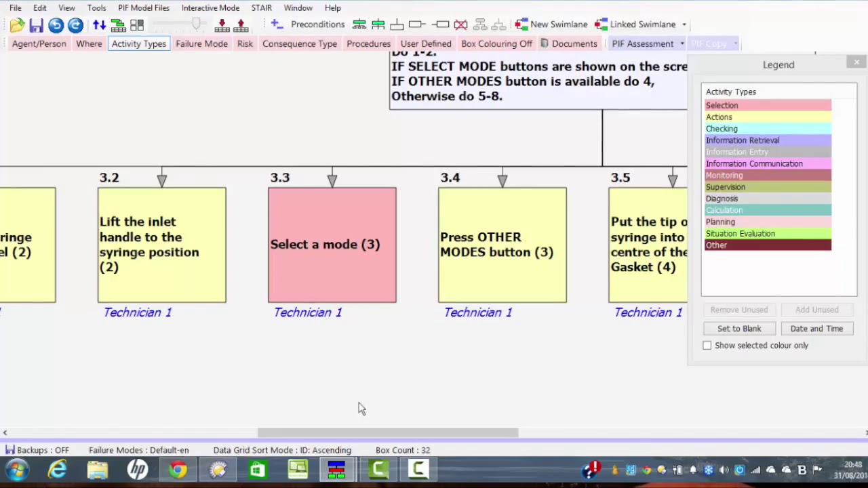
Task: Switch to Failure Mode colouring
Action: click(x=201, y=44)
